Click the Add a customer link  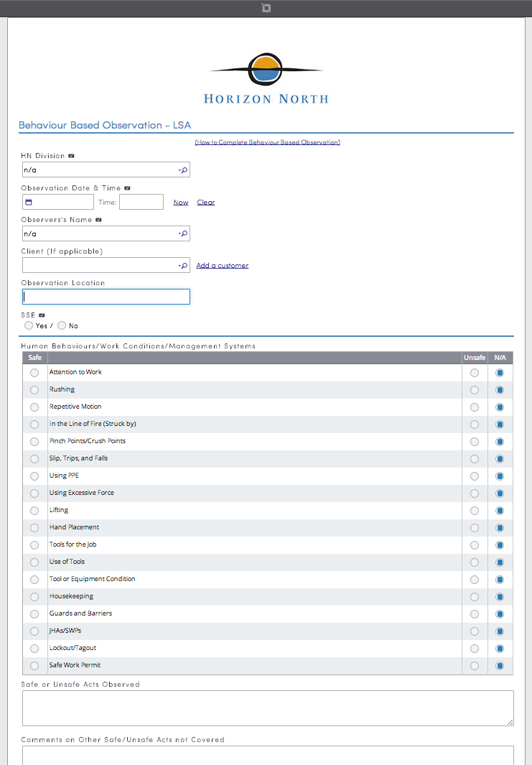click(x=223, y=265)
